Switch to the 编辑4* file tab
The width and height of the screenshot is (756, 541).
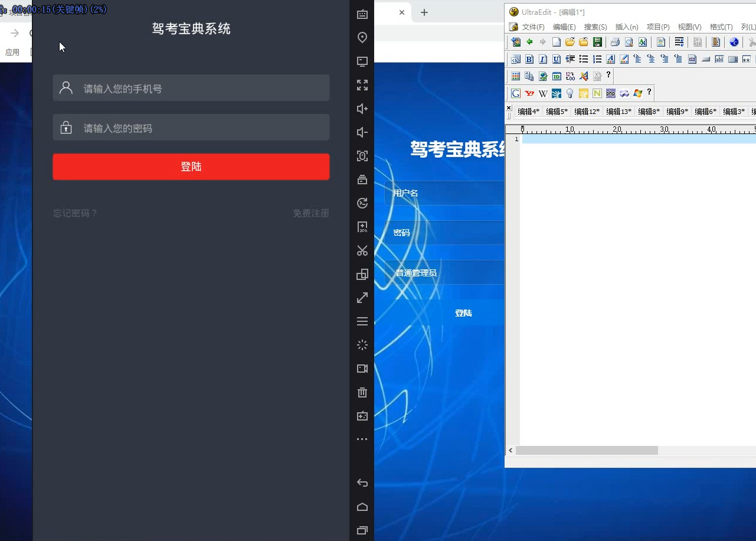[528, 111]
